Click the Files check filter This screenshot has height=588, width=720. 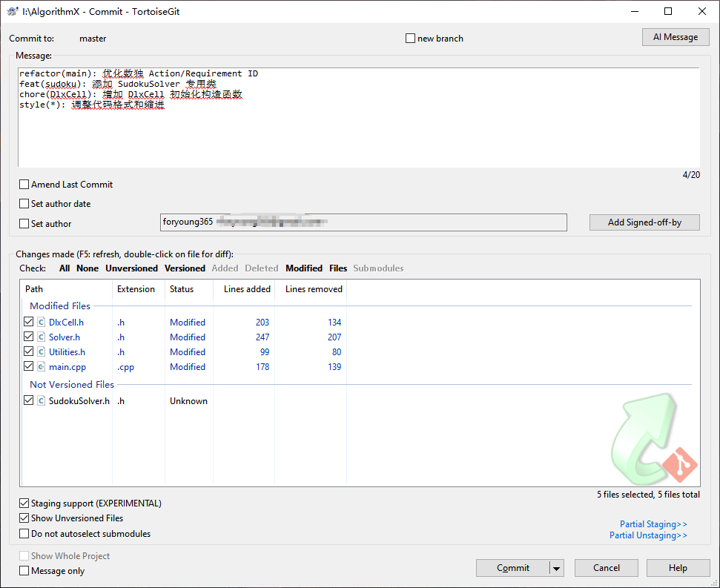(x=338, y=268)
